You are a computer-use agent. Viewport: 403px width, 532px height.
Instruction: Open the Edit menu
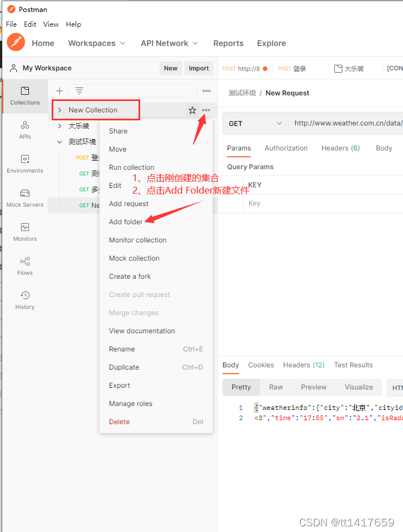(30, 24)
